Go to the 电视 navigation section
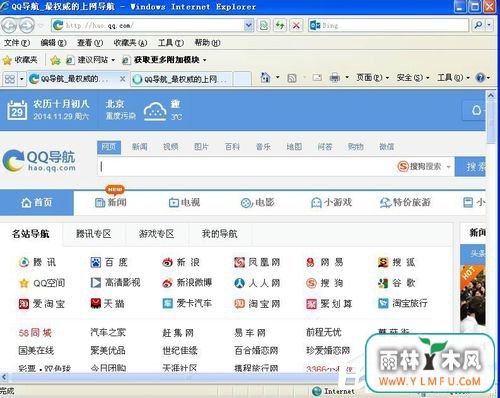Viewport: 500px width, 398px height. 184,202
